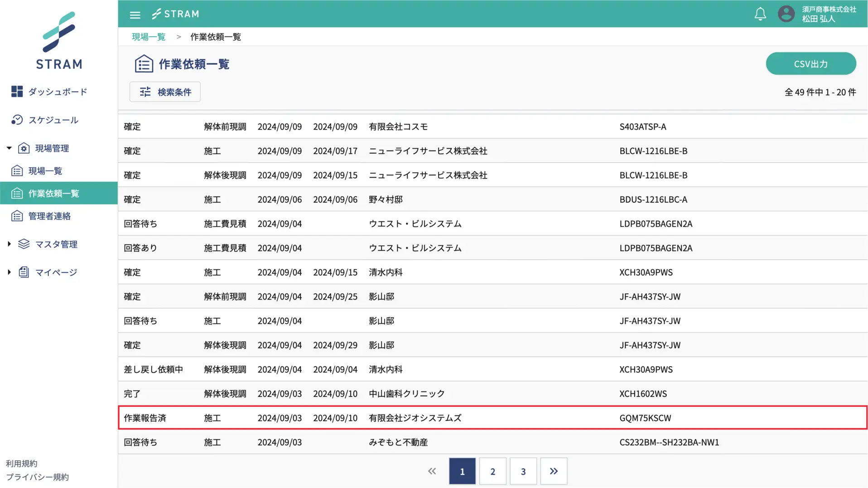Click the CSV出力 button
This screenshot has width=868, height=488.
810,64
